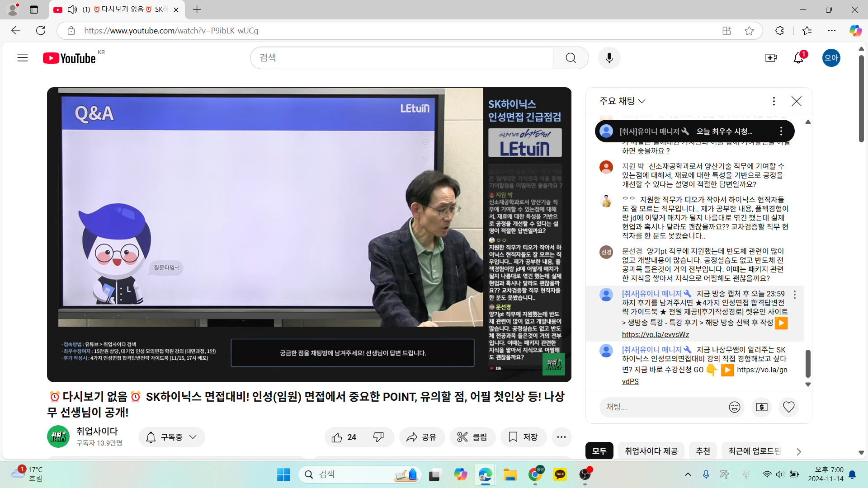Open chat panel three-dot options menu
868x488 pixels.
click(774, 101)
